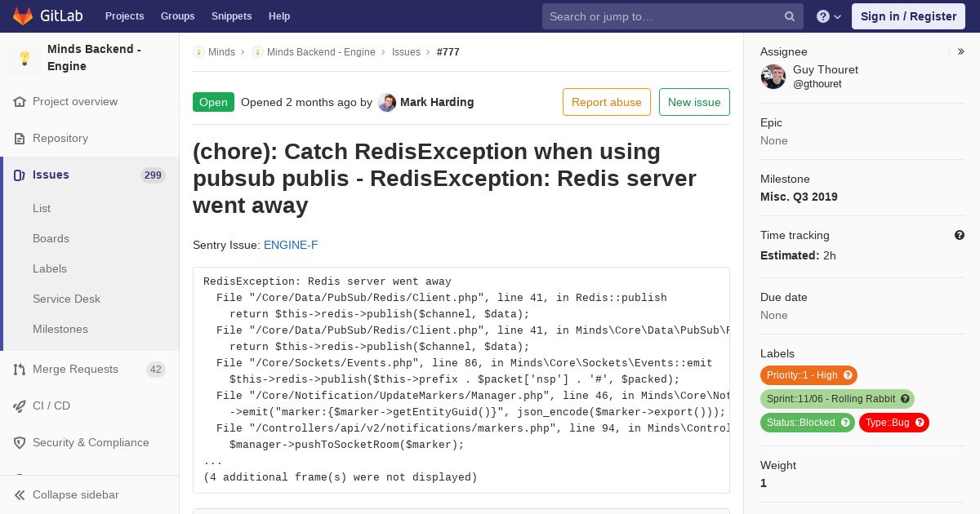Click the Project overview home icon
The height and width of the screenshot is (514, 980).
[x=20, y=102]
